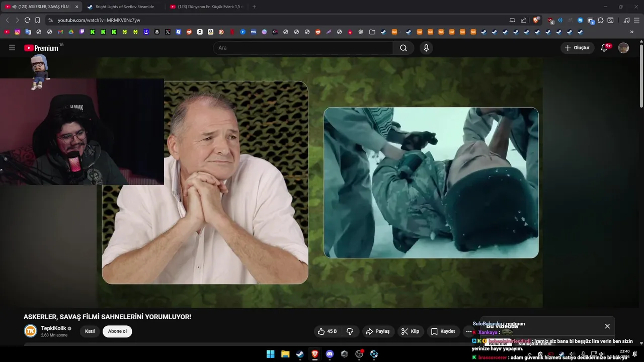Screen dimensions: 644x362
Task: Create a clip with Klip
Action: coord(411,331)
